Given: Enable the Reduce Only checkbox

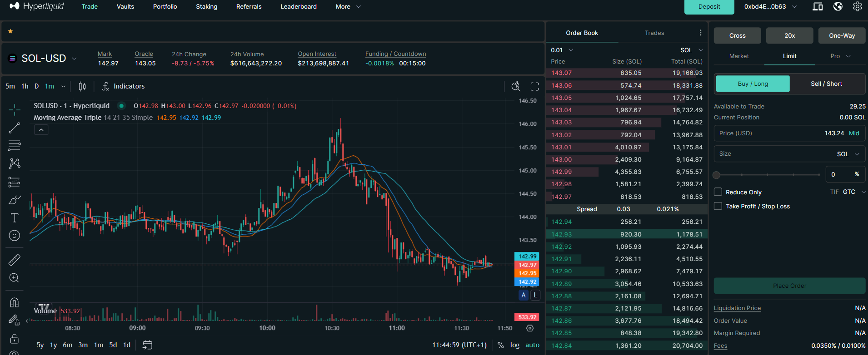Looking at the screenshot, I should [x=718, y=192].
